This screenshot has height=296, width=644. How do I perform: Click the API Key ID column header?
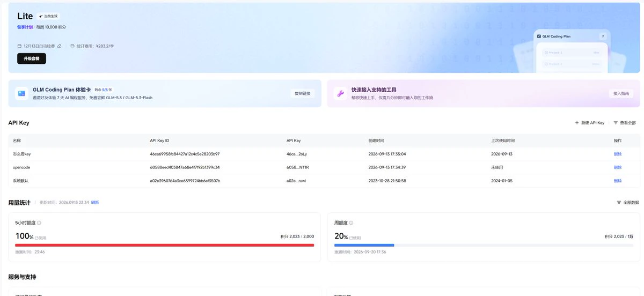click(x=159, y=140)
